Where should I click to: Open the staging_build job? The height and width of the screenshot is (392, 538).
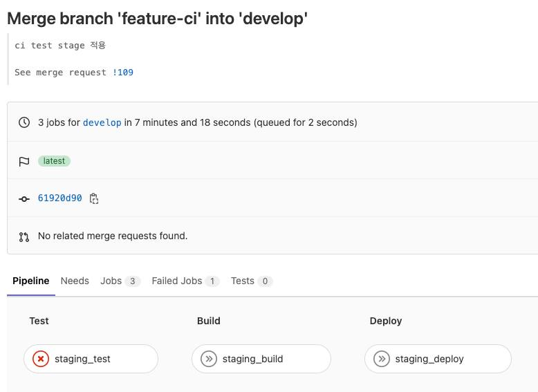pos(252,359)
